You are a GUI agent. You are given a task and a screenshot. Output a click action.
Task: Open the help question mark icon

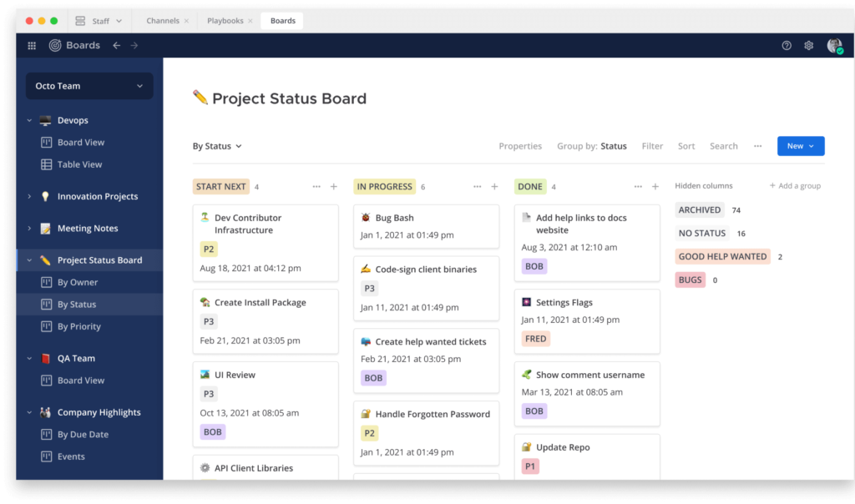786,45
